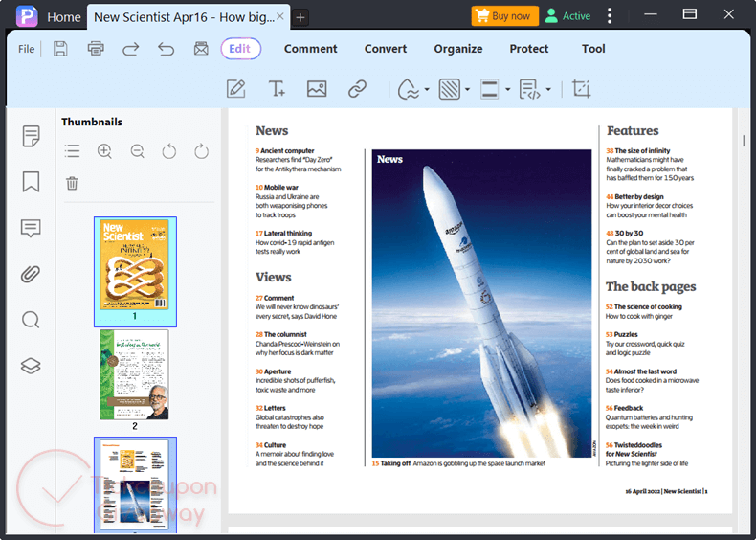Click the 'Views' section heading
Viewport: 756px width, 540px height.
coord(274,277)
